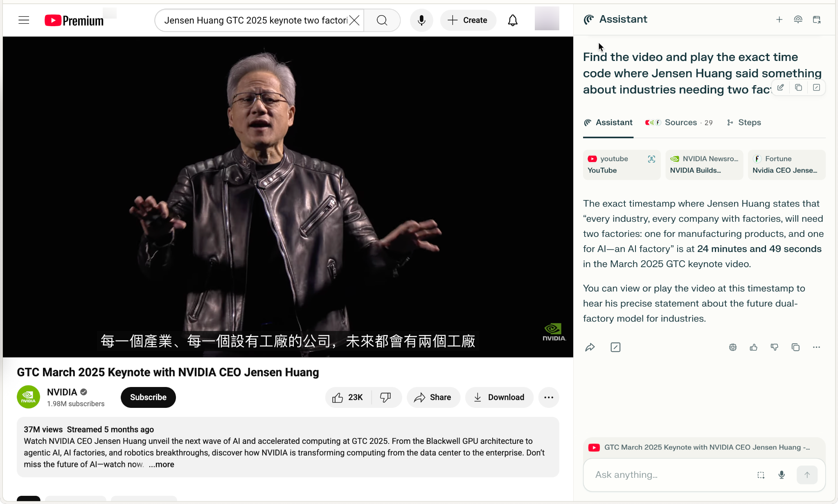The height and width of the screenshot is (504, 838).
Task: Switch to the Assistant answer tab
Action: point(608,122)
